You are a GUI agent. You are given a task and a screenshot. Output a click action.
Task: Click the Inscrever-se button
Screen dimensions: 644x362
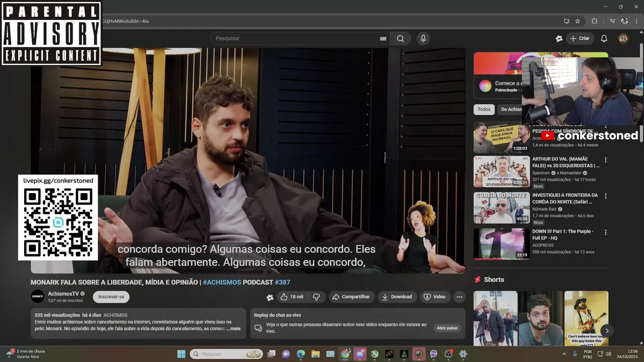coord(111,297)
